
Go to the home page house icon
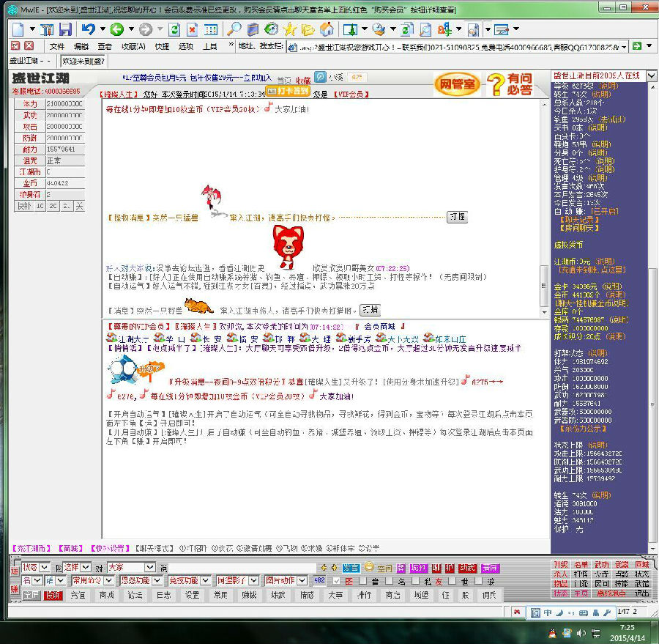pos(327,29)
